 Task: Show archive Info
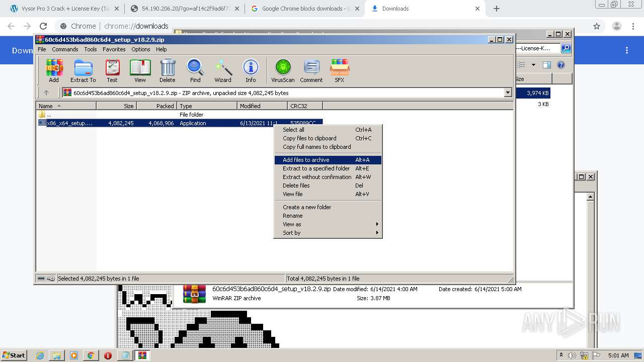[x=251, y=70]
